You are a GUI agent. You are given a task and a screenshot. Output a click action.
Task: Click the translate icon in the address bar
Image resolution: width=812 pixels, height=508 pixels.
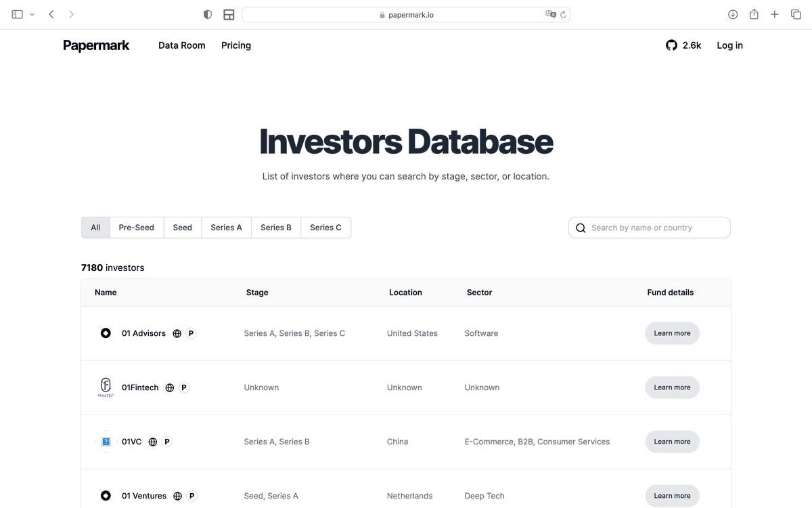pos(551,14)
